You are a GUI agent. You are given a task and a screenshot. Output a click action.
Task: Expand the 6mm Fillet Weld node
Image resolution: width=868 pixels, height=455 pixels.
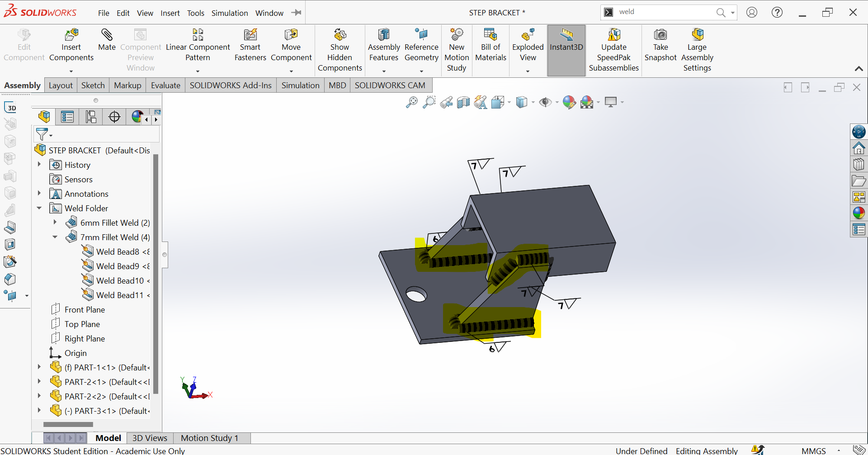tap(55, 223)
